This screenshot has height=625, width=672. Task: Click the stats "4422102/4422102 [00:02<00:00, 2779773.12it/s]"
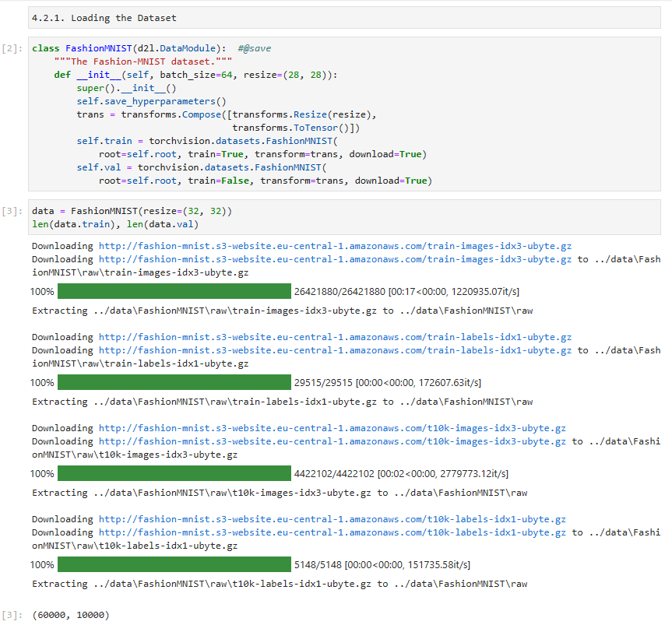pyautogui.click(x=401, y=474)
